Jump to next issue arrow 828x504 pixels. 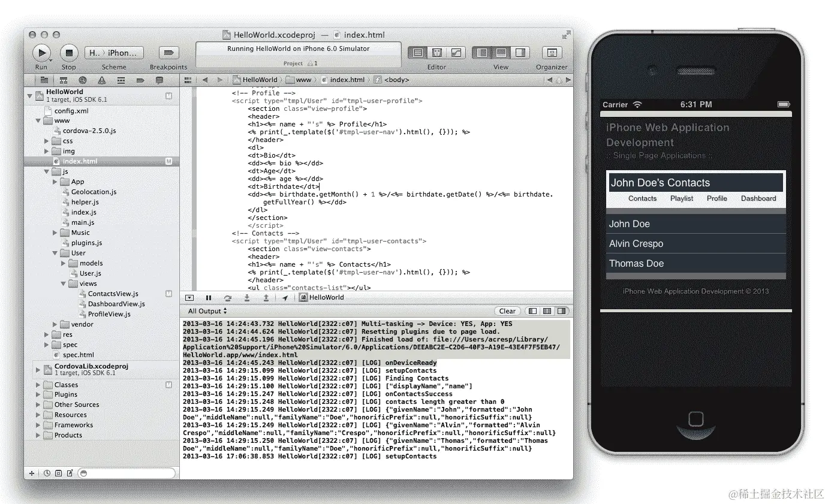[x=568, y=80]
